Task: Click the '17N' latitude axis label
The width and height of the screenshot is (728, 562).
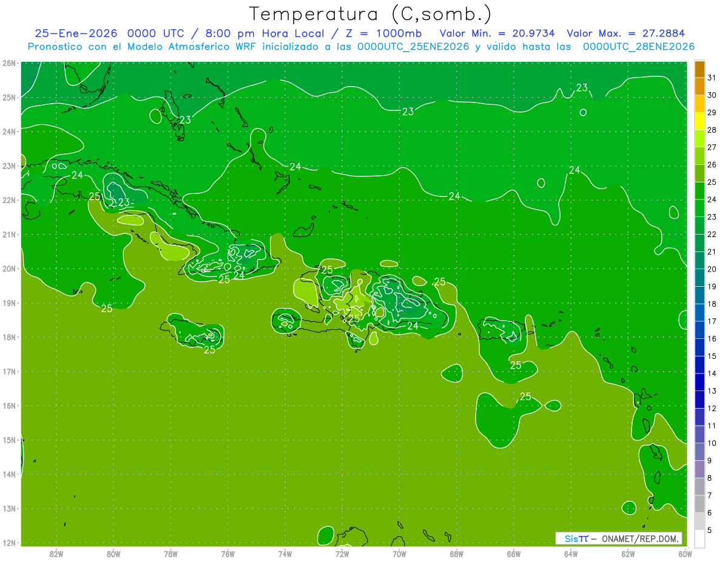Action: [x=8, y=372]
